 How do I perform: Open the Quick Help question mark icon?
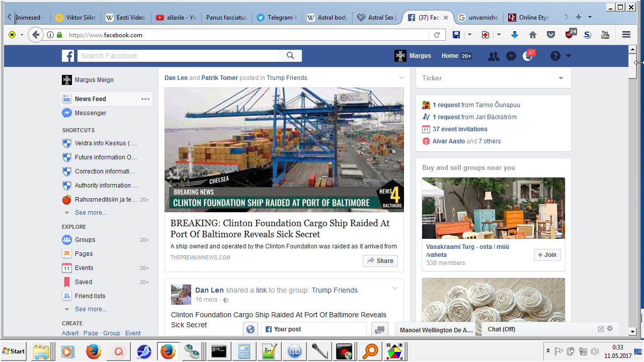click(555, 56)
